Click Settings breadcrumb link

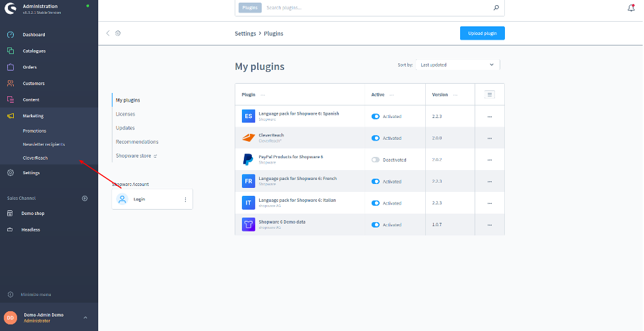[x=245, y=34]
